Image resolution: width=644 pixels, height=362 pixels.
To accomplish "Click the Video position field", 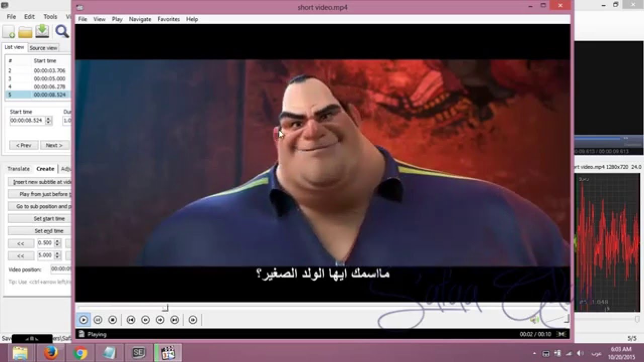I will tap(61, 269).
